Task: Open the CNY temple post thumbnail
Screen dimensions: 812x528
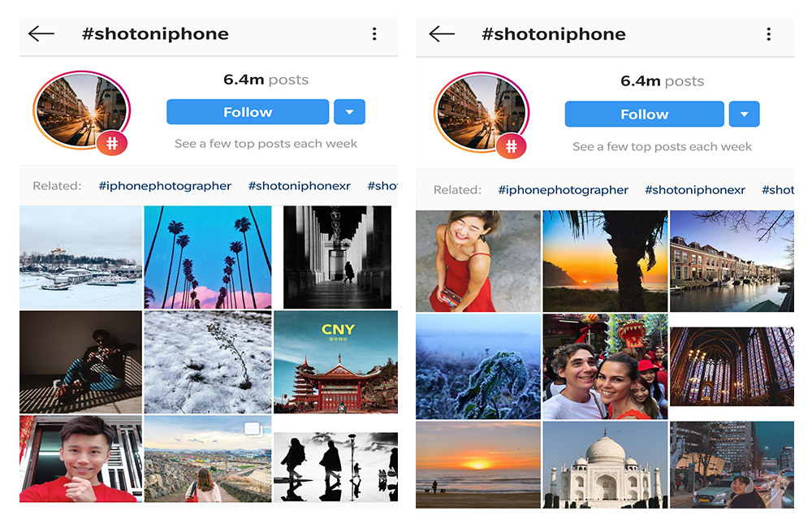Action: pos(335,362)
